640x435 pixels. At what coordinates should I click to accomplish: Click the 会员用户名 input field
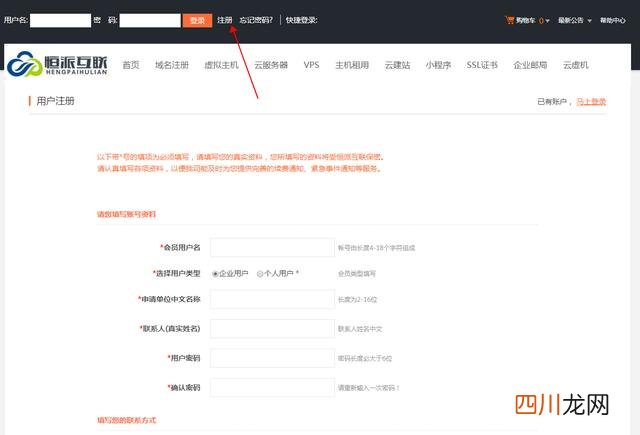(x=272, y=247)
